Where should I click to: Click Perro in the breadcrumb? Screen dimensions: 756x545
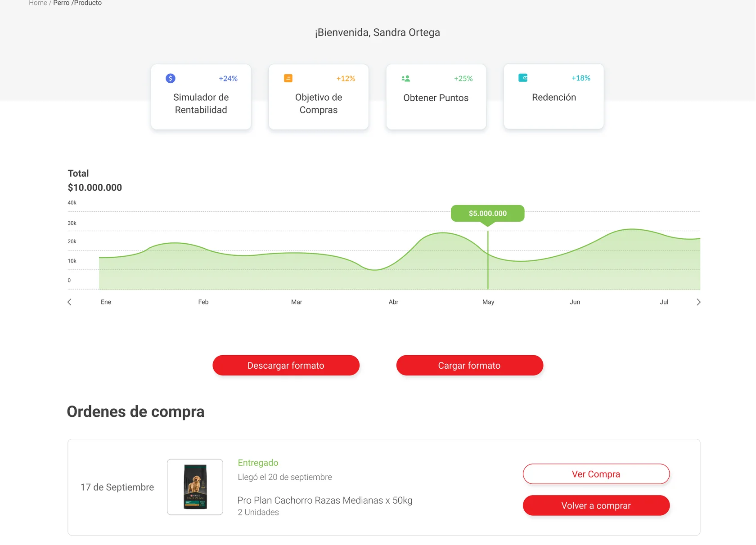(x=61, y=3)
